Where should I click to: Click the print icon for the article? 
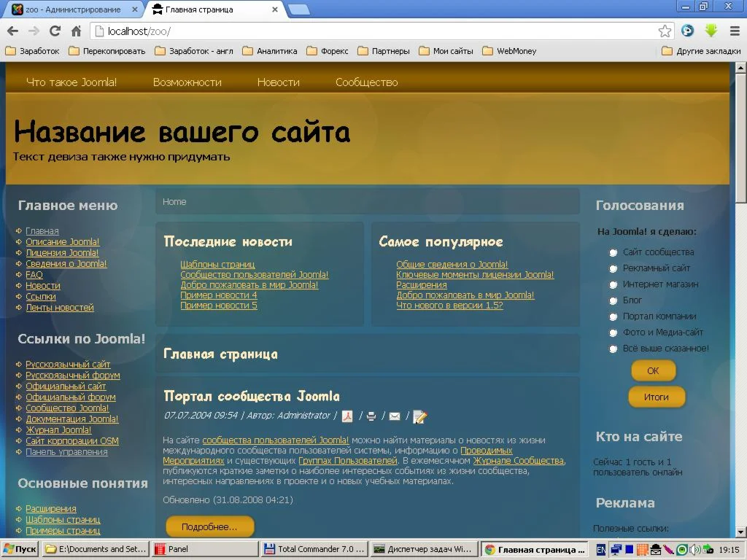point(371,416)
